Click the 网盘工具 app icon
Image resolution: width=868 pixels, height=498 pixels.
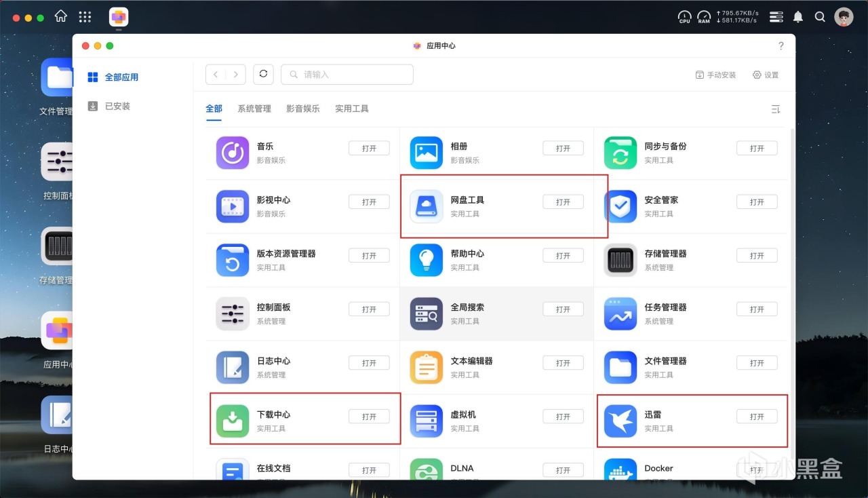[427, 206]
